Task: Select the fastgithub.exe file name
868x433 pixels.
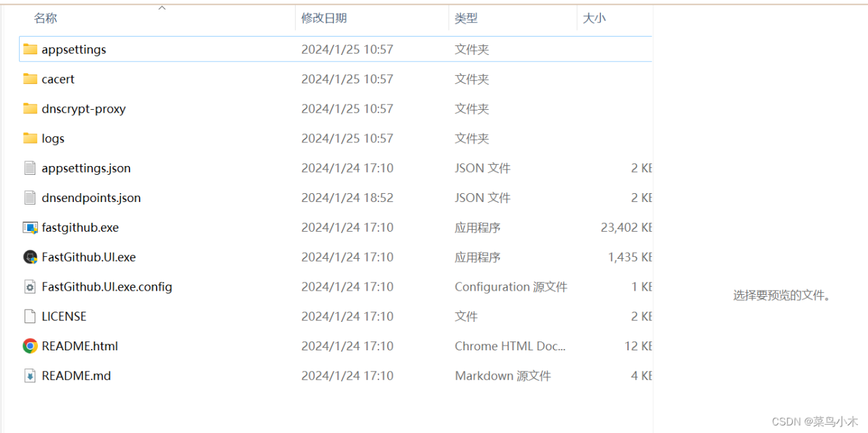Action: click(x=80, y=228)
